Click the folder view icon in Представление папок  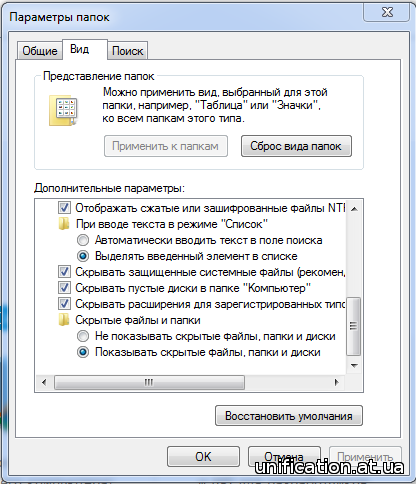[x=63, y=110]
